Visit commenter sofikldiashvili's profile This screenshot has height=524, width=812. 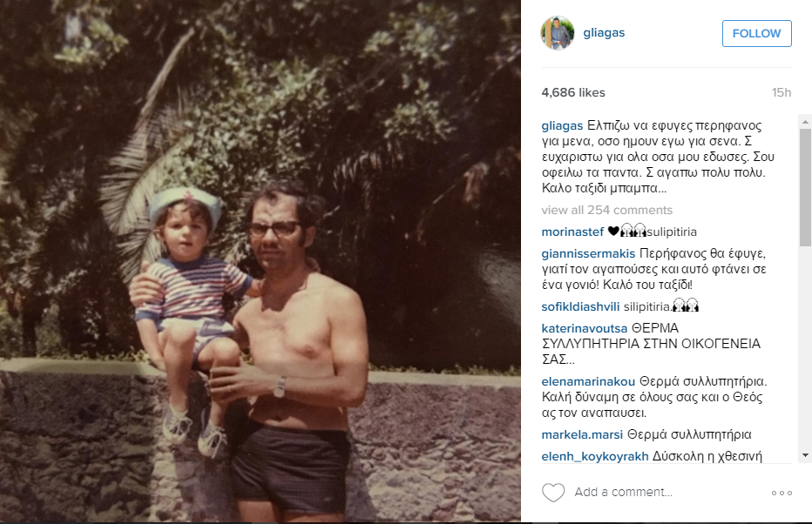pos(580,306)
